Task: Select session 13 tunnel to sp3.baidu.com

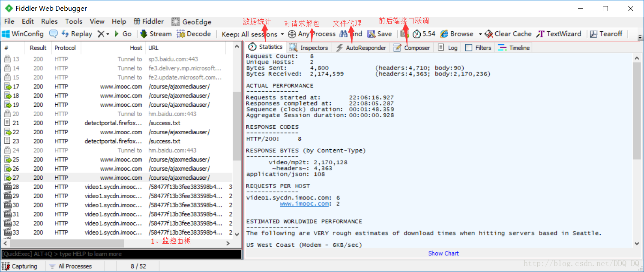Action: click(x=117, y=59)
